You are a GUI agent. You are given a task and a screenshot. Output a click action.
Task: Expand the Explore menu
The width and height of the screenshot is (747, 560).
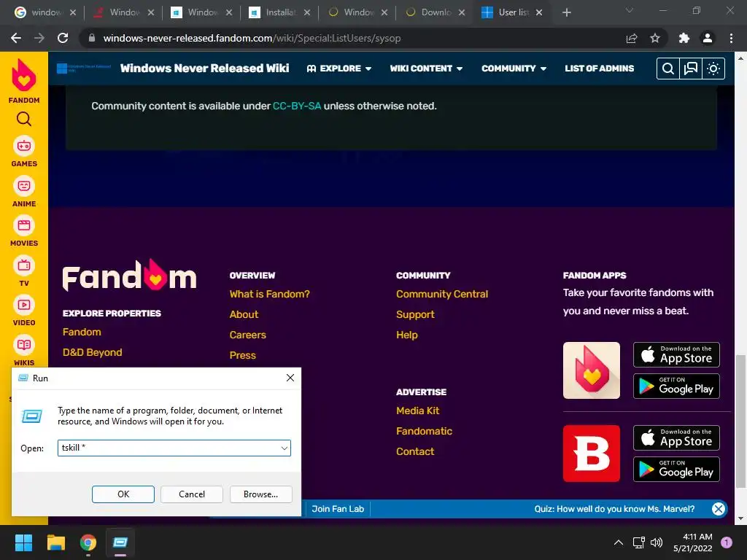pyautogui.click(x=339, y=69)
